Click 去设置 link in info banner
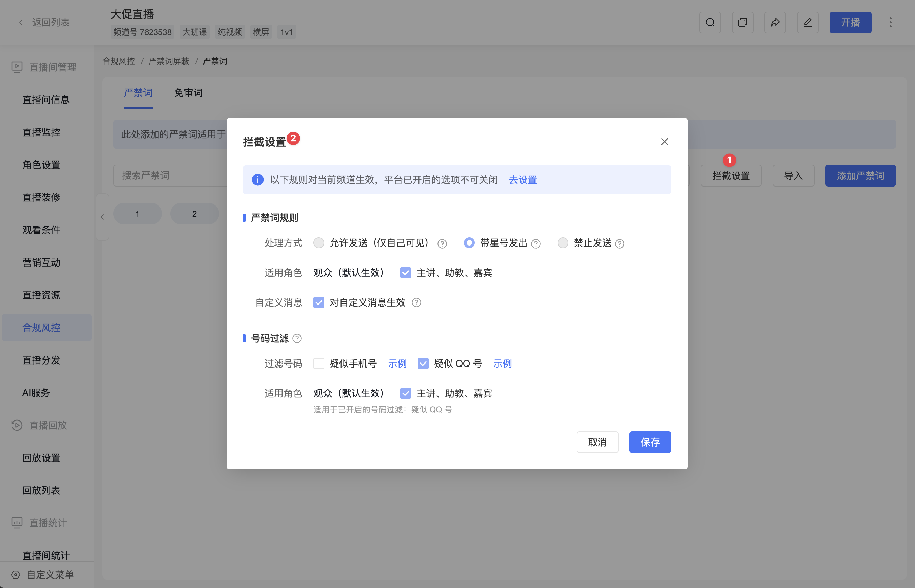The height and width of the screenshot is (588, 915). coord(522,180)
